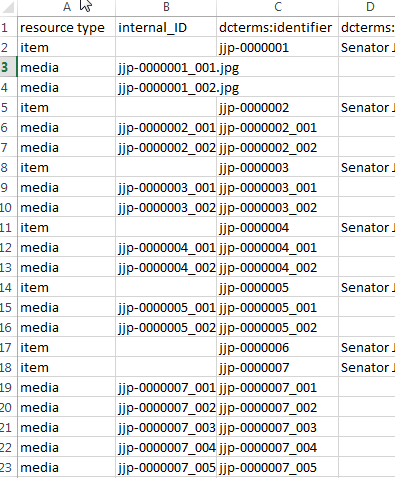This screenshot has width=395, height=478.
Task: Click the select-all corner triangle
Action: click(x=8, y=7)
